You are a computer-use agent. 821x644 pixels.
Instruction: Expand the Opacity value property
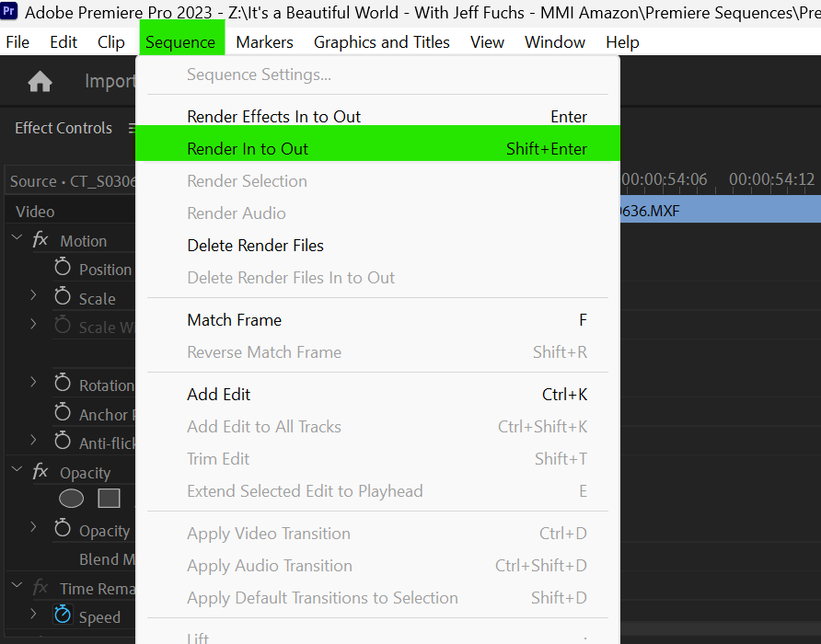[x=33, y=527]
